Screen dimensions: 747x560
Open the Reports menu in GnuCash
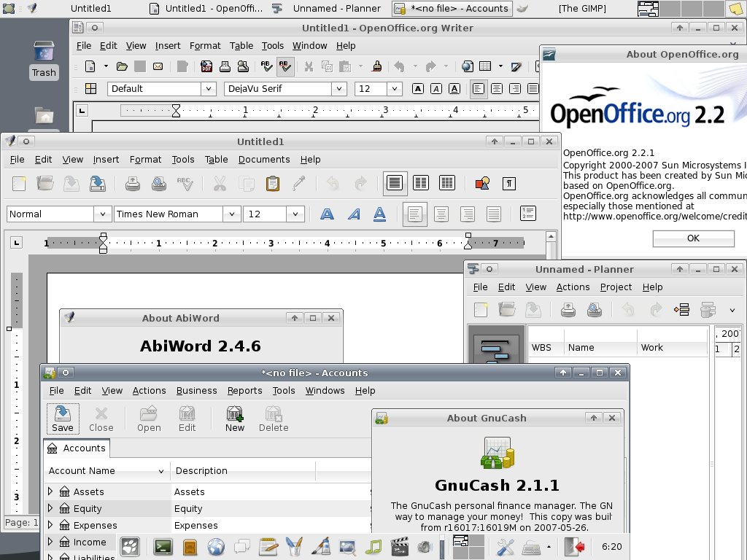(x=244, y=391)
